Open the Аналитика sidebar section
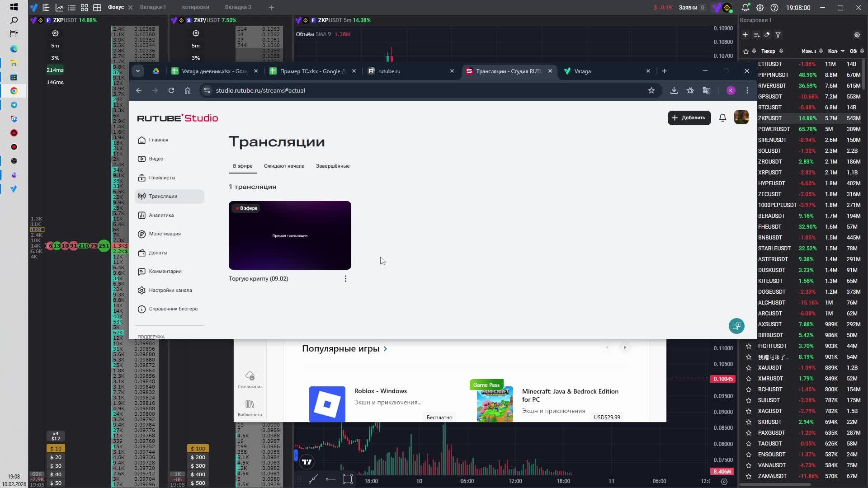This screenshot has height=488, width=868. [x=161, y=215]
